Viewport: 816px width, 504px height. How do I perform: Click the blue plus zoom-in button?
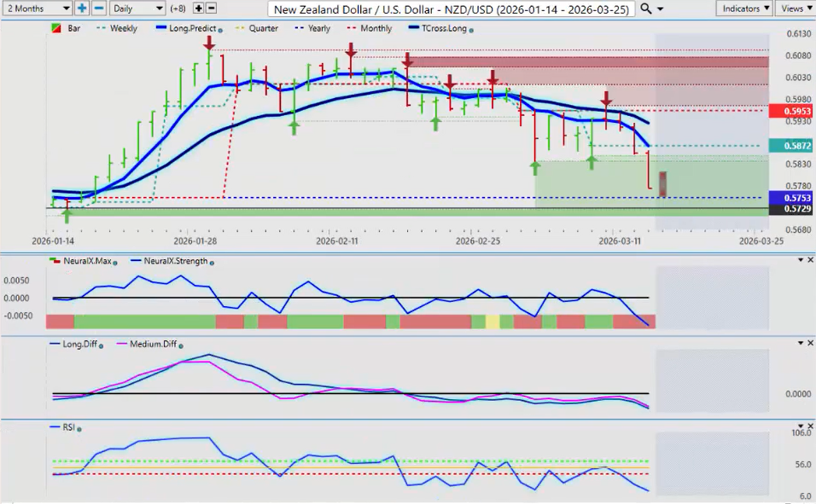point(82,8)
